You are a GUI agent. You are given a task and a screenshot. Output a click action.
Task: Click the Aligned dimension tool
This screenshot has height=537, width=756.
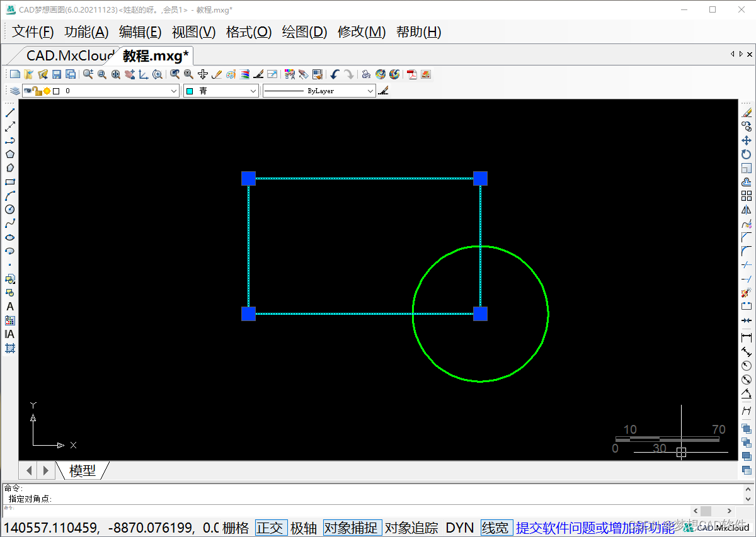point(747,352)
